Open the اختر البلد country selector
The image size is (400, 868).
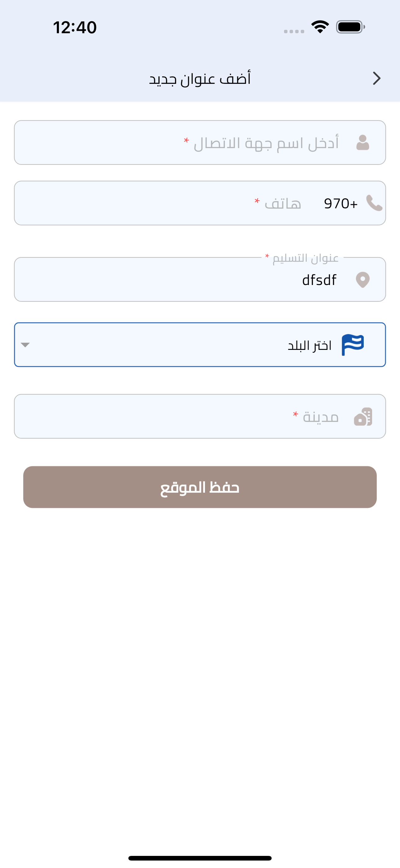[200, 345]
